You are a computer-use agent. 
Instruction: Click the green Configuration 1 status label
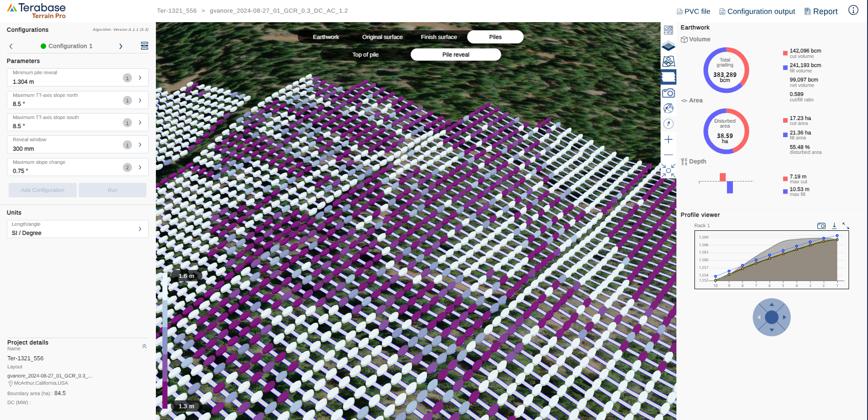click(66, 46)
